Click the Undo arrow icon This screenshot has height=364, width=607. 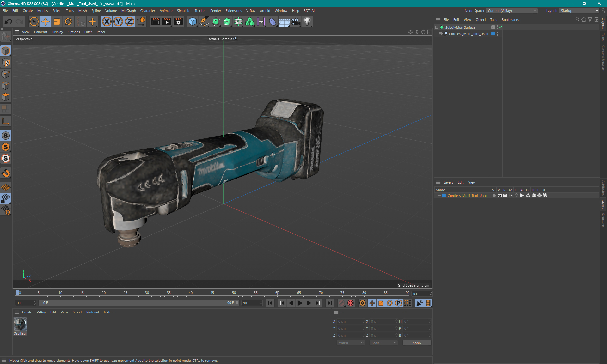[x=9, y=21]
